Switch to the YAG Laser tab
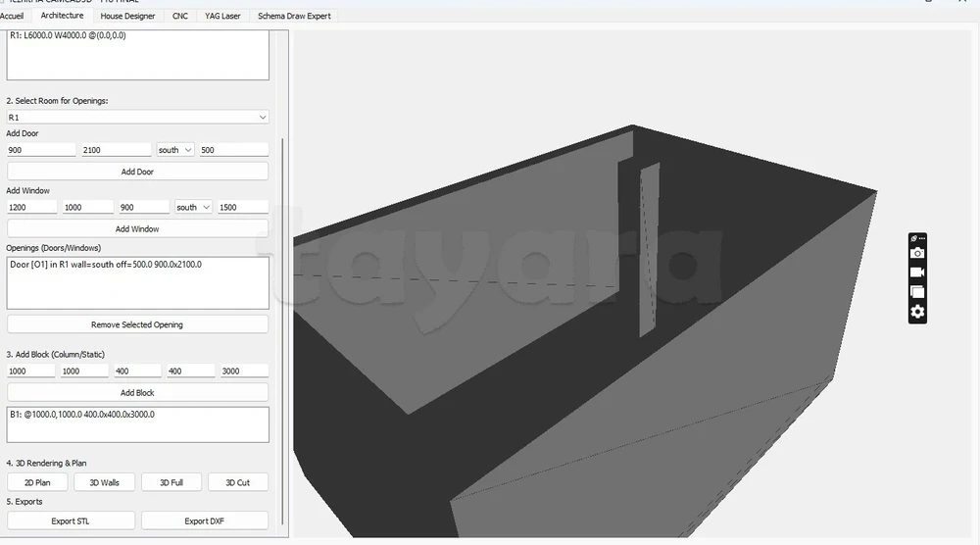This screenshot has width=980, height=545. click(222, 16)
